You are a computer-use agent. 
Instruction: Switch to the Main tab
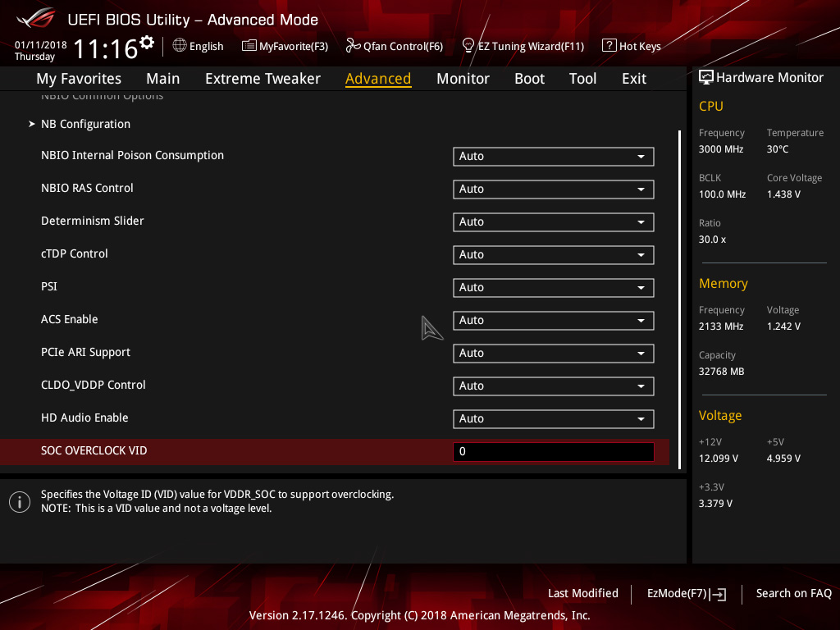(163, 79)
